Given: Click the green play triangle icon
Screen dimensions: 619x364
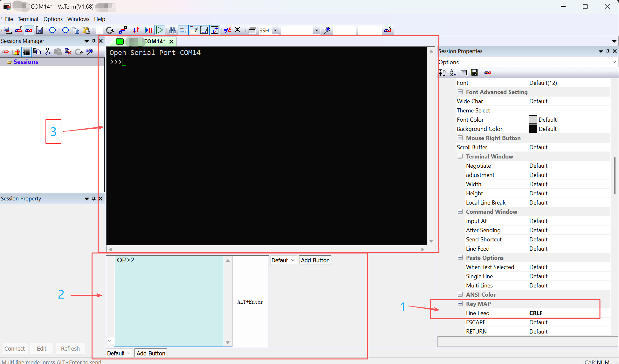Looking at the screenshot, I should tap(160, 30).
